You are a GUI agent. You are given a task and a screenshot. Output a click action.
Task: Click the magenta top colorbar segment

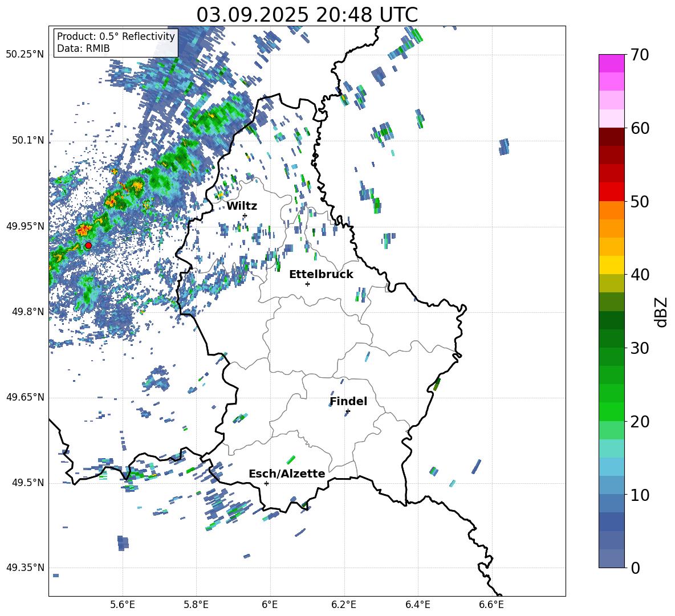(x=611, y=63)
